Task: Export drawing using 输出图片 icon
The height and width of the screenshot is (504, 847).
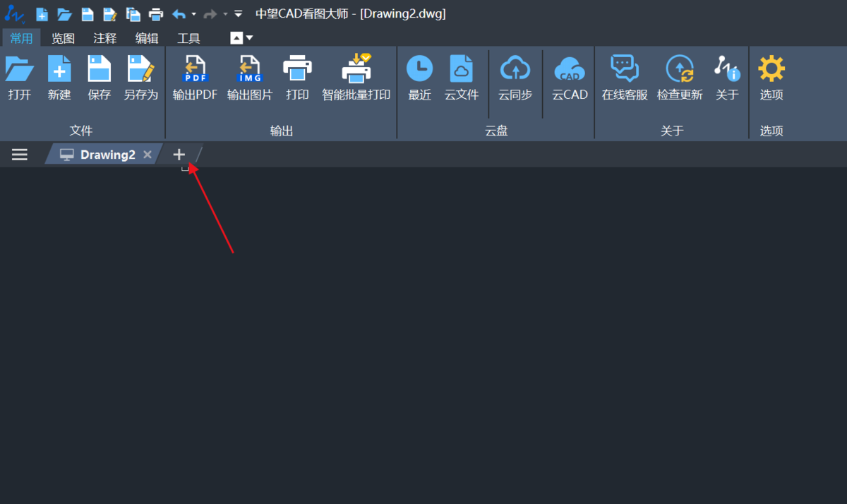Action: coord(249,71)
